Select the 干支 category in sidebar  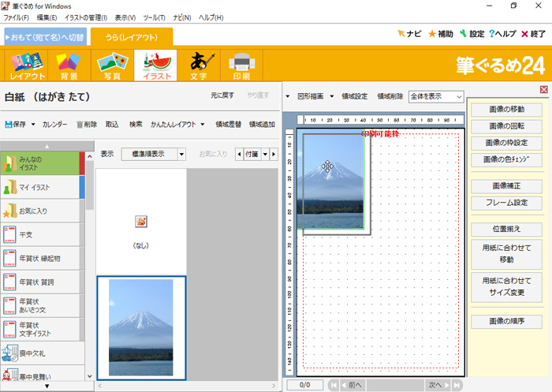39,233
